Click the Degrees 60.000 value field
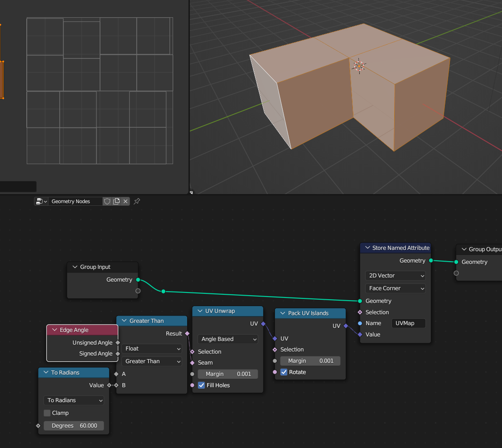 [x=74, y=426]
